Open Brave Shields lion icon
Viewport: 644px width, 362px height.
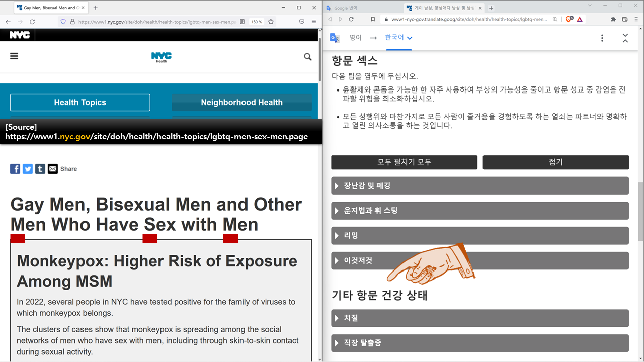[569, 19]
